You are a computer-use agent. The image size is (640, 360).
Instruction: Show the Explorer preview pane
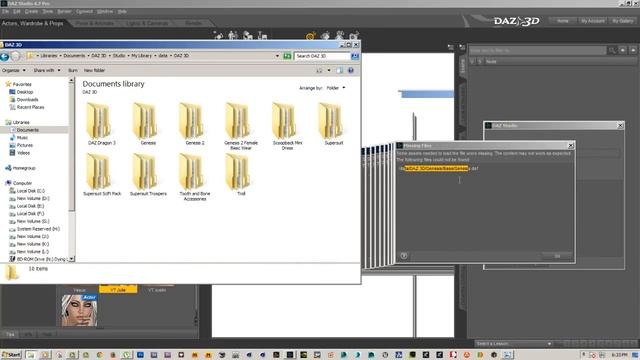(x=340, y=71)
